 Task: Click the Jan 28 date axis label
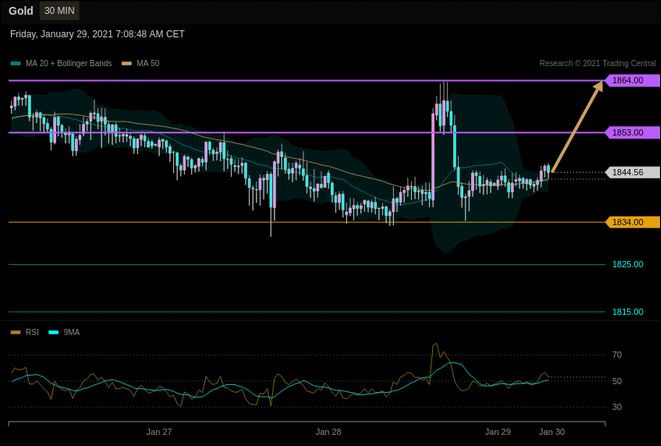(x=328, y=432)
